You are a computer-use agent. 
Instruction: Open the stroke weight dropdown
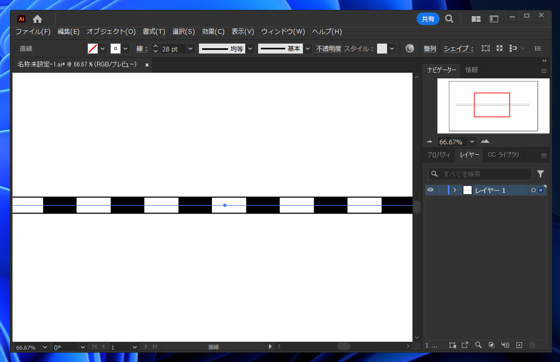click(190, 49)
